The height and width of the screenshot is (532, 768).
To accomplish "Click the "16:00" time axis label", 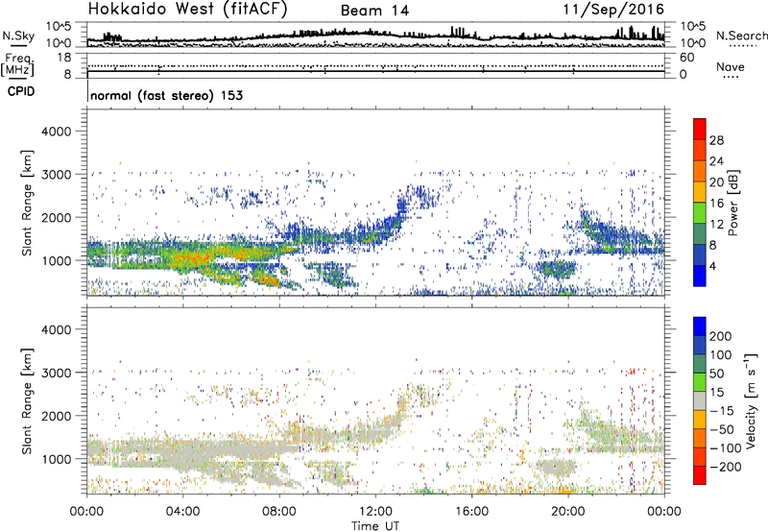I will tap(471, 512).
